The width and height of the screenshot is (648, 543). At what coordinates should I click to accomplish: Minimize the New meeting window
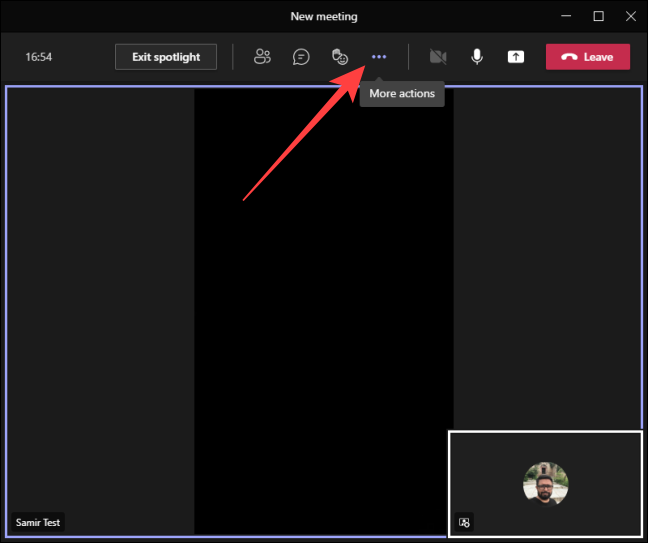point(566,16)
